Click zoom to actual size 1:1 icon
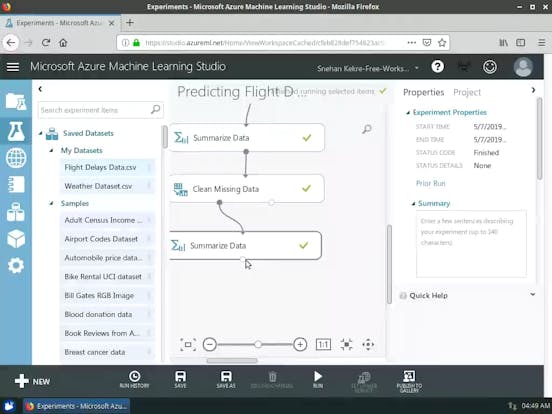This screenshot has height=414, width=552. point(323,344)
